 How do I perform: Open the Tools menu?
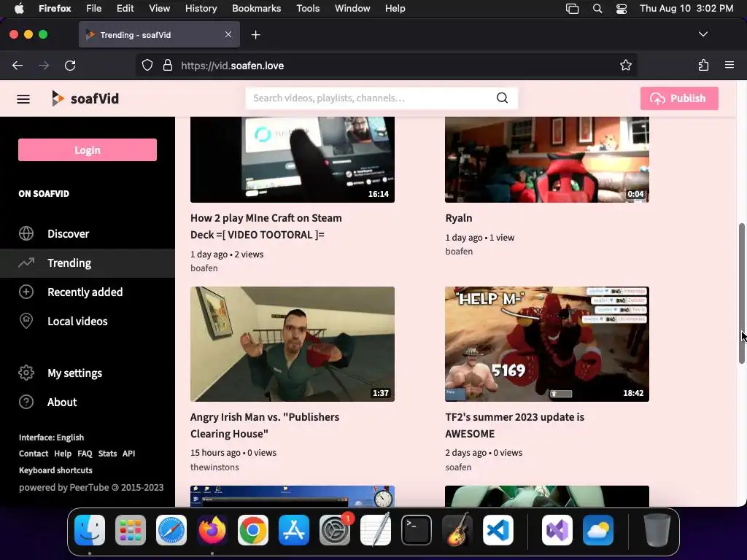[308, 9]
